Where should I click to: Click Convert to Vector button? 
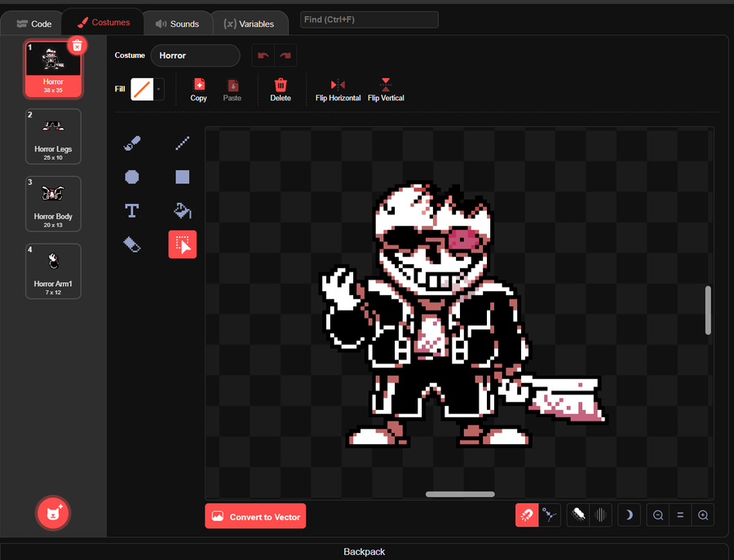pos(255,516)
